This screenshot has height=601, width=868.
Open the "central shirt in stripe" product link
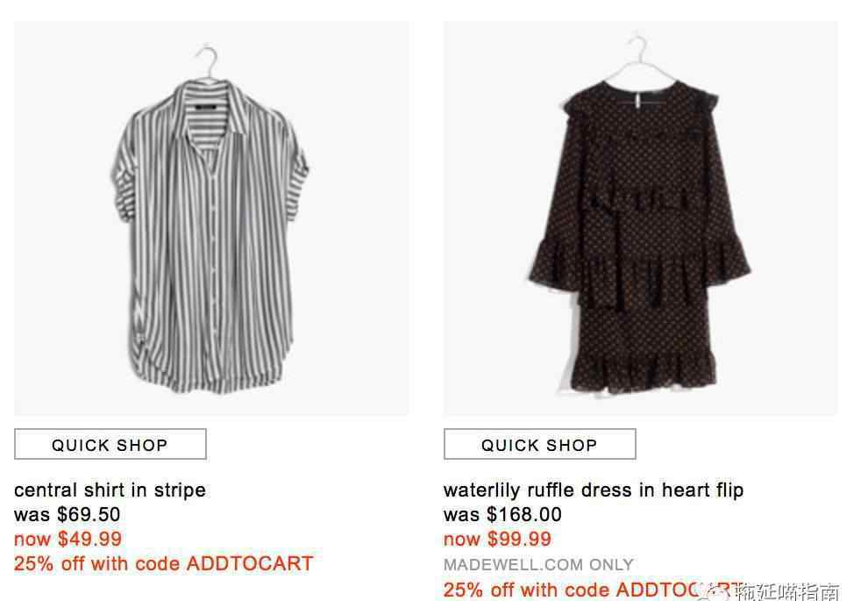click(x=110, y=490)
